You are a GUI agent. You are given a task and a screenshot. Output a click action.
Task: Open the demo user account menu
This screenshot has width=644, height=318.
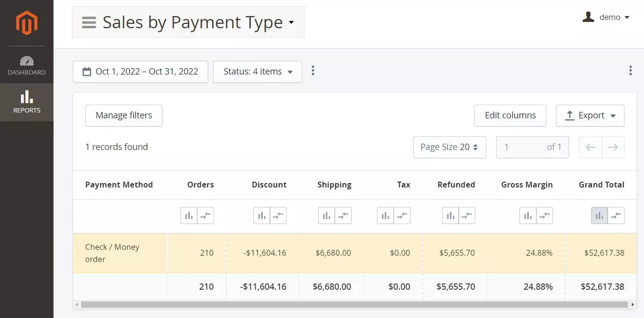606,18
